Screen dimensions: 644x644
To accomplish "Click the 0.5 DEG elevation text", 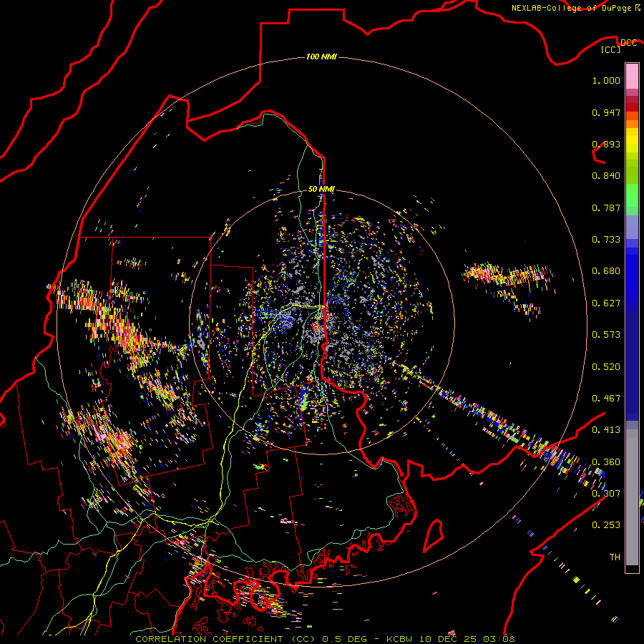I will pyautogui.click(x=345, y=639).
